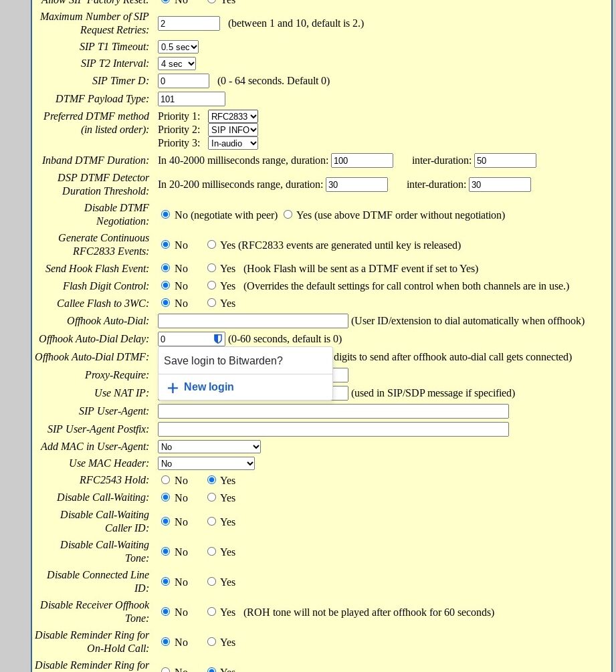This screenshot has width=616, height=672.
Task: Click the '(between 1 and 10, default is 2.)' hint
Action: (296, 23)
